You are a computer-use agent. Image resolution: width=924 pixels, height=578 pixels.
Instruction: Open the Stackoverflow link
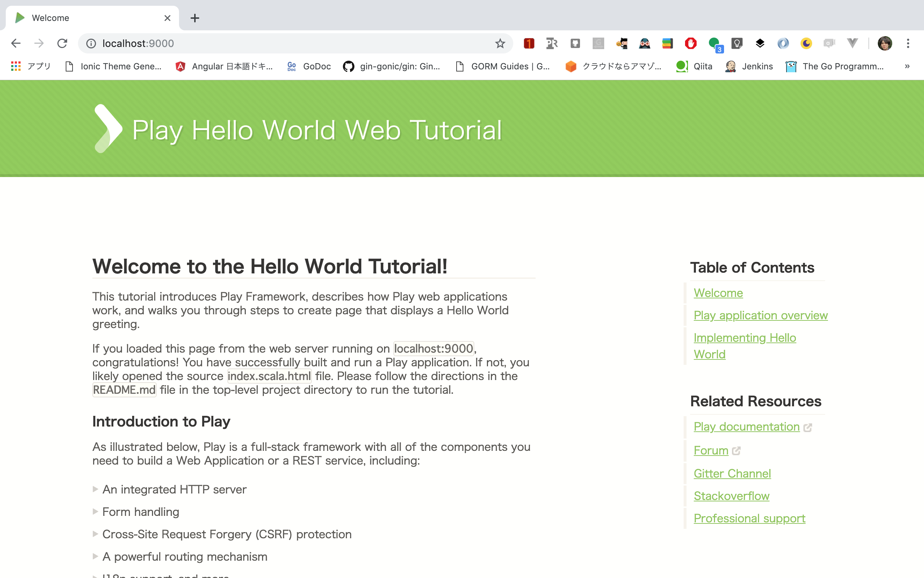731,496
